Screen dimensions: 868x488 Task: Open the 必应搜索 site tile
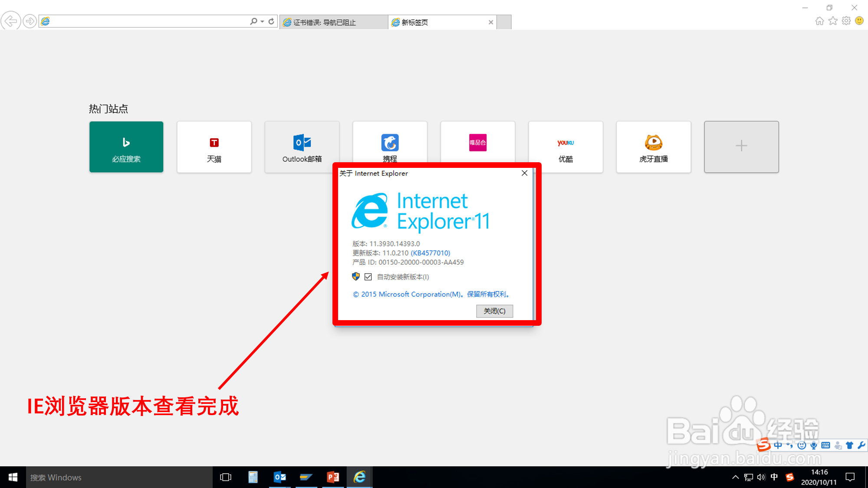pyautogui.click(x=126, y=147)
